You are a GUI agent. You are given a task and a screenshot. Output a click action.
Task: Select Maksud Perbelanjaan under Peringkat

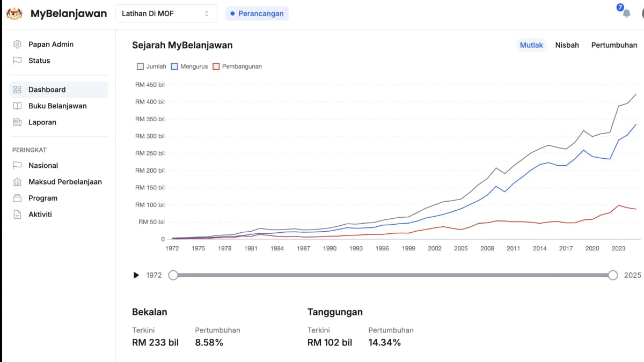58,182
